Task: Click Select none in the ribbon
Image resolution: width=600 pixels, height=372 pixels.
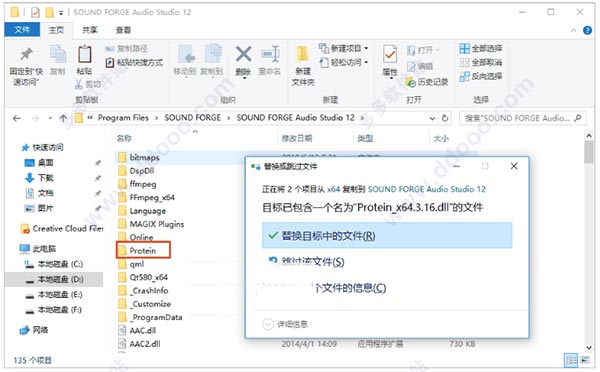Action: 481,62
